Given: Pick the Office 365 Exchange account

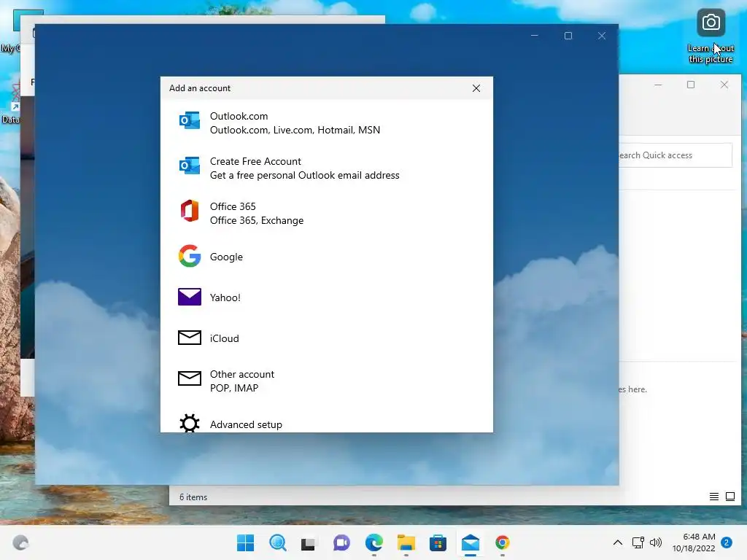Looking at the screenshot, I should pyautogui.click(x=326, y=214).
